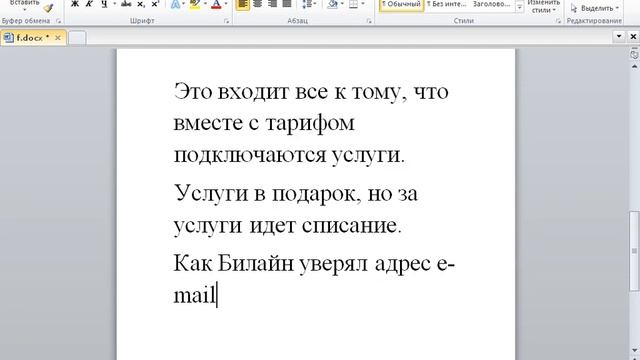Place cursor after word mail
Image resolution: width=640 pixels, height=360 pixels.
point(216,294)
